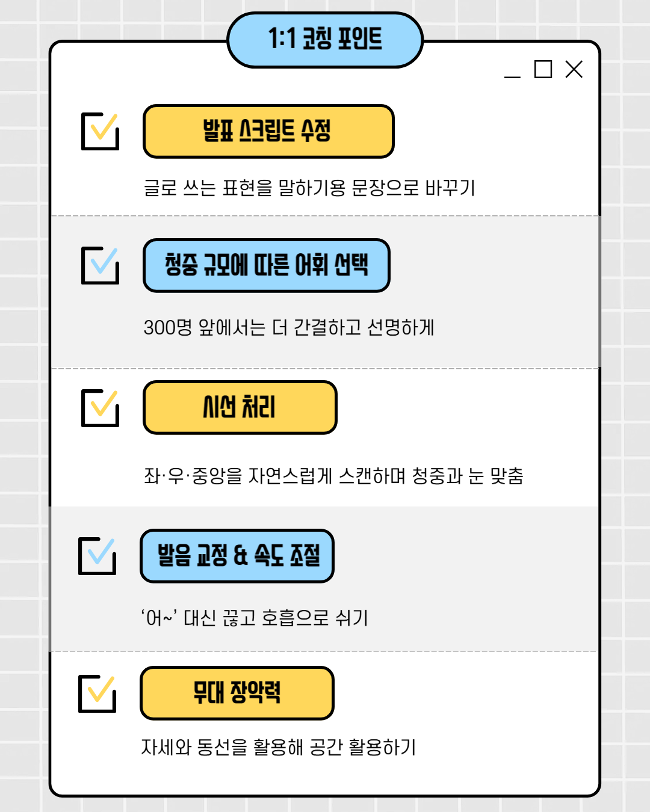Click the text '어~' 대신 끊고 호흡으로 쉬기
Viewport: 650px width, 812px height.
(x=254, y=618)
